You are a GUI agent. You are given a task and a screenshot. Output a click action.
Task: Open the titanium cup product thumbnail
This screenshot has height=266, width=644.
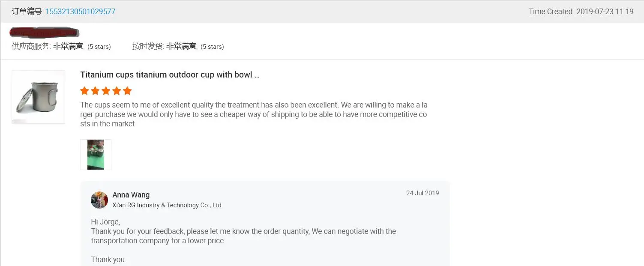[x=38, y=97]
